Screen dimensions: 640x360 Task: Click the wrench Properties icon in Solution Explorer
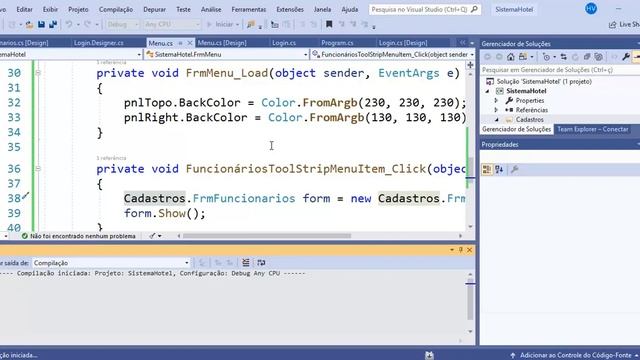click(x=626, y=57)
